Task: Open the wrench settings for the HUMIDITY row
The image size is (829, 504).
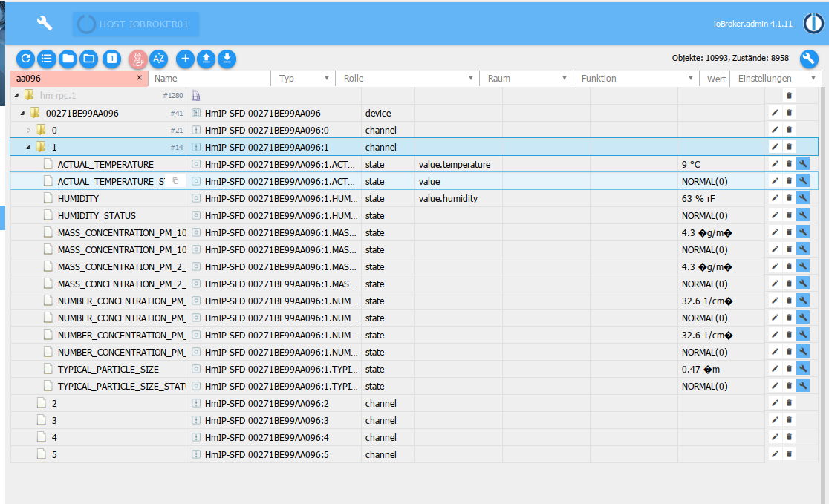Action: pyautogui.click(x=803, y=197)
